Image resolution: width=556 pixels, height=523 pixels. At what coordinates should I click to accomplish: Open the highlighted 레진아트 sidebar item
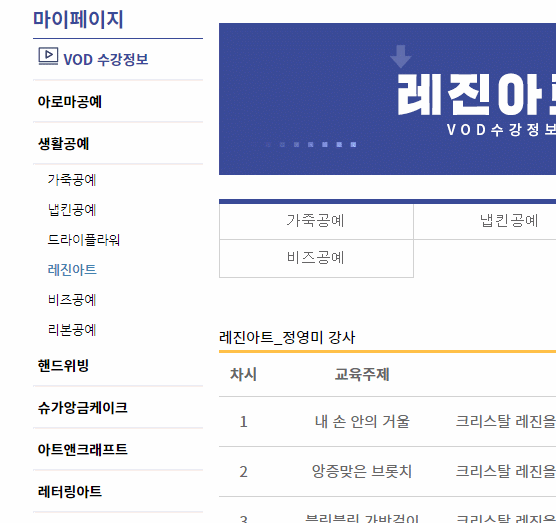pos(72,270)
